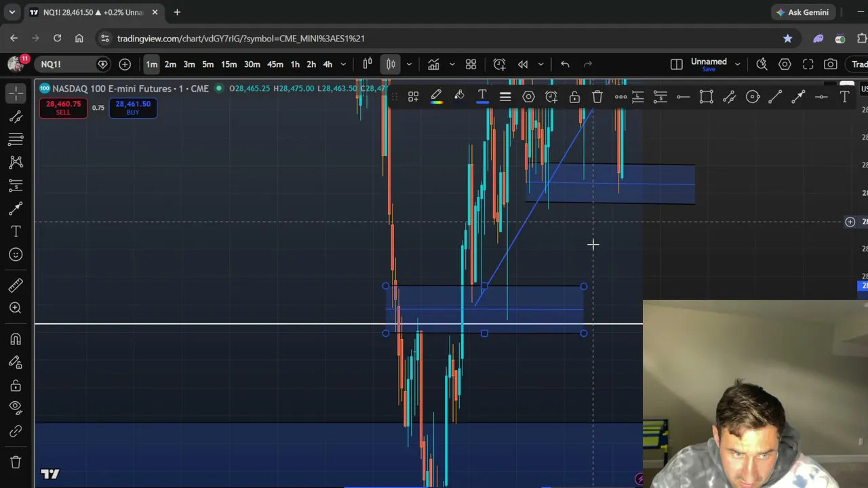This screenshot has height=488, width=868.
Task: Select rectangle tool in favorites toolbar
Action: click(706, 97)
